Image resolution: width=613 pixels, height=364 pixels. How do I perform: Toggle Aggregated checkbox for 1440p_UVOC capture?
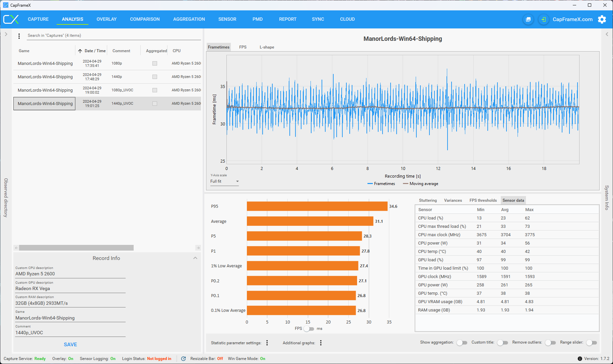[155, 103]
